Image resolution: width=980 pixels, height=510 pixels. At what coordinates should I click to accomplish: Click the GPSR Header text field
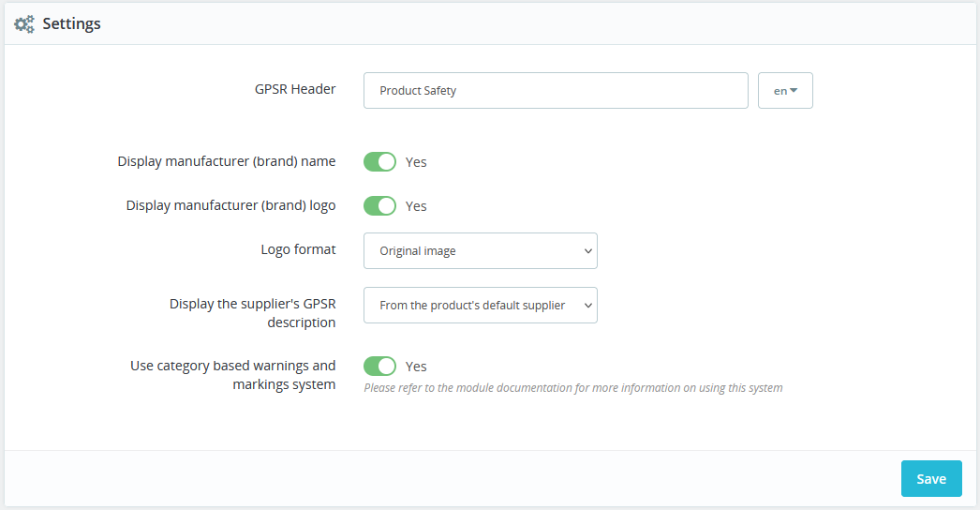click(555, 91)
